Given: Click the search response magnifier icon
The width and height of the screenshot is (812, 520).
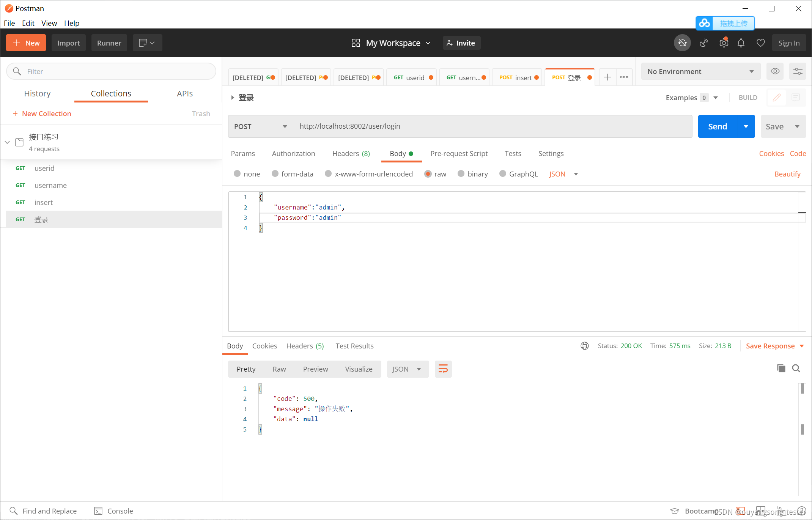Looking at the screenshot, I should click(x=796, y=368).
